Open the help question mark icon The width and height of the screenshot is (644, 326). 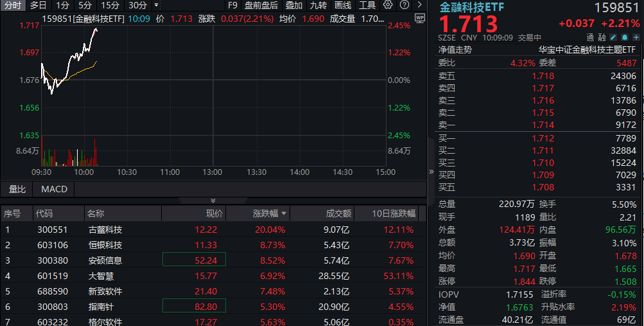[x=405, y=5]
